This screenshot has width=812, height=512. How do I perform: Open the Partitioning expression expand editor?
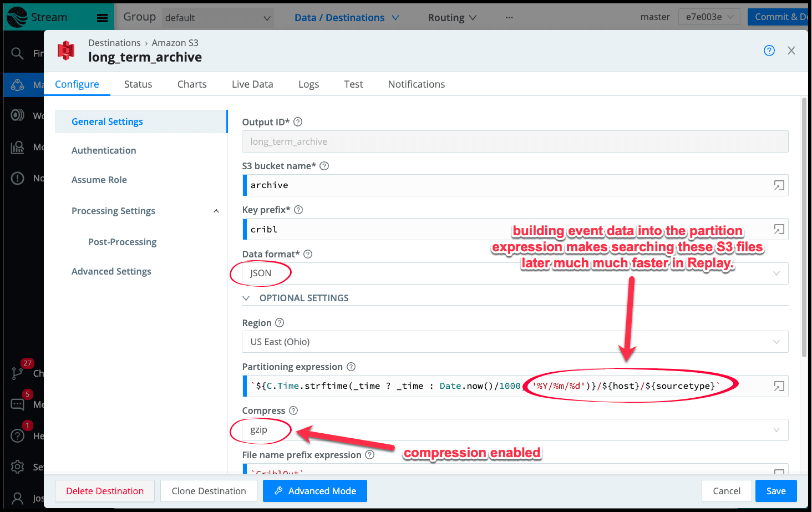(x=779, y=386)
